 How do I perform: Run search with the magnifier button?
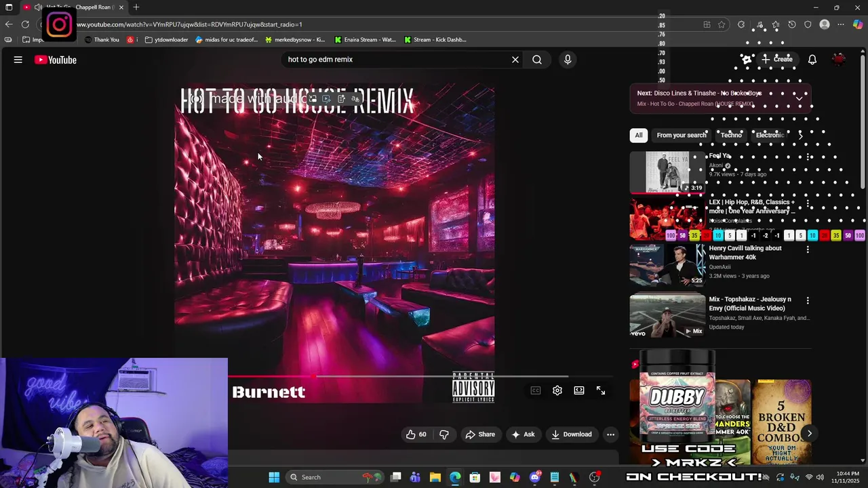pyautogui.click(x=537, y=60)
